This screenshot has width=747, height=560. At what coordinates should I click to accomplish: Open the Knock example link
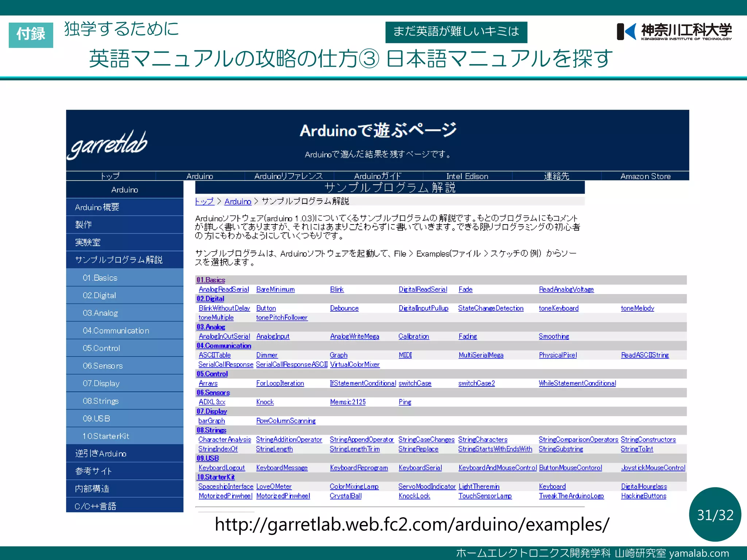click(x=265, y=402)
